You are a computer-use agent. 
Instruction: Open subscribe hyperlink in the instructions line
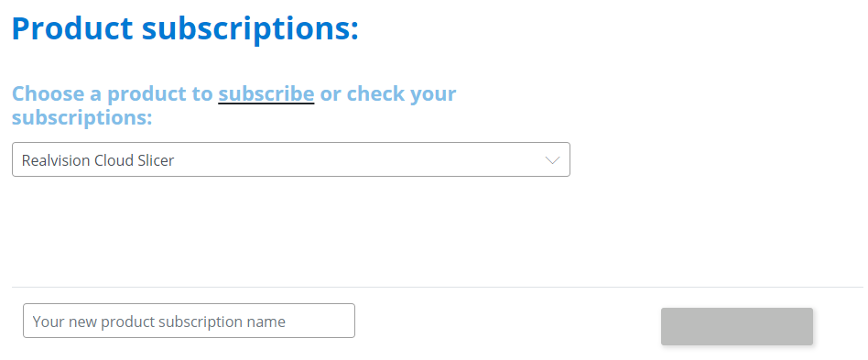coord(266,93)
